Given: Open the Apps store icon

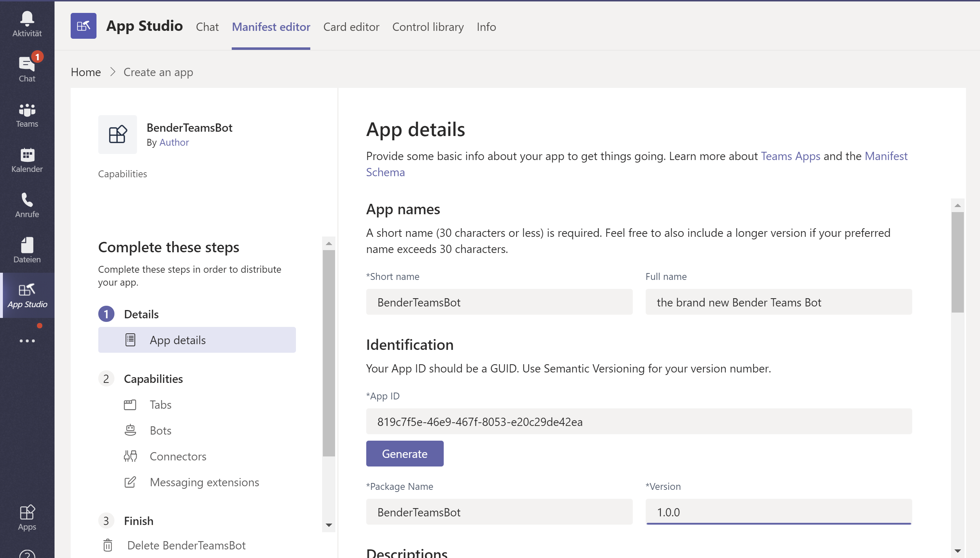Looking at the screenshot, I should point(27,517).
